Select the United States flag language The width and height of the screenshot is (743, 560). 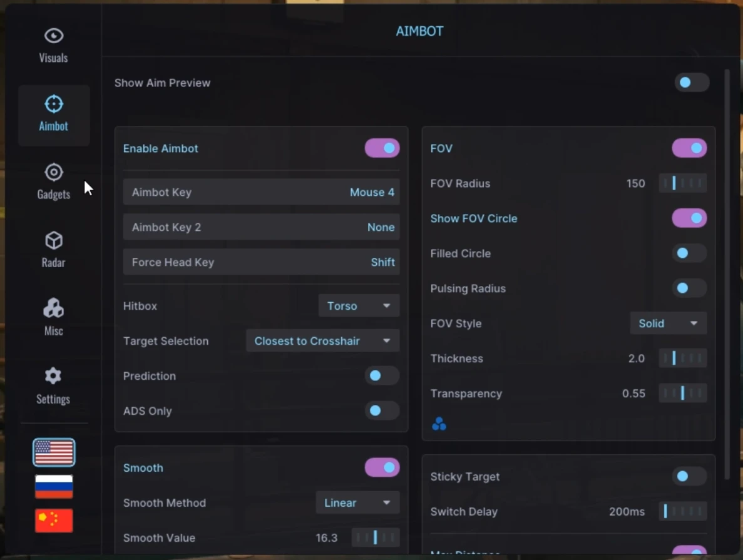[54, 452]
